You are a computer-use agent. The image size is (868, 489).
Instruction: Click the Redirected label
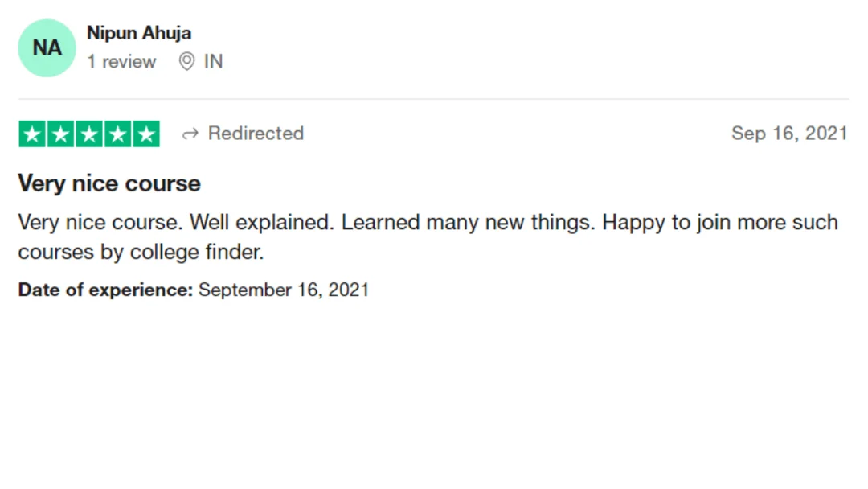(256, 134)
